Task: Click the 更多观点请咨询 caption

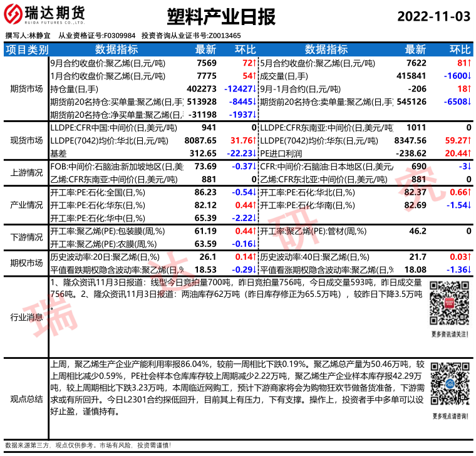Action: pyautogui.click(x=450, y=417)
